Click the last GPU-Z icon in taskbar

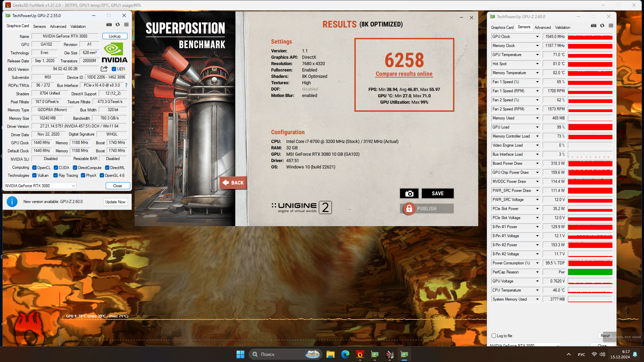[404, 354]
